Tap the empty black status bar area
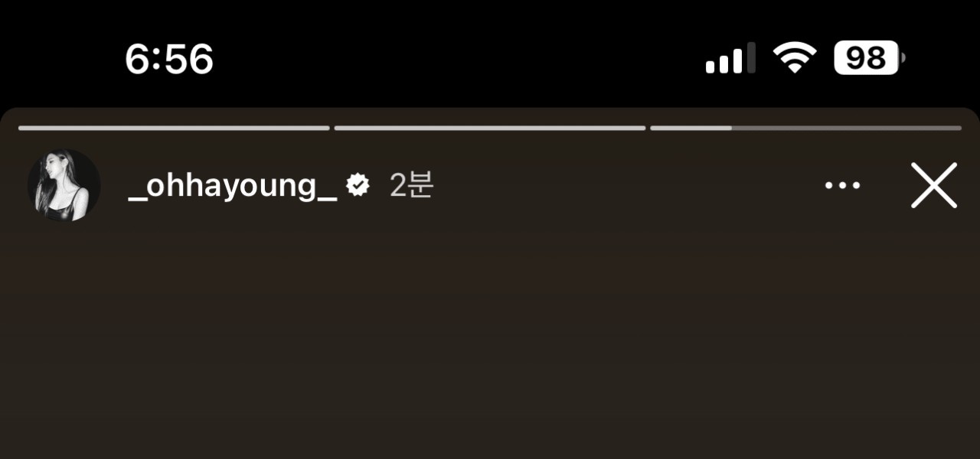The image size is (980, 459). (x=459, y=58)
